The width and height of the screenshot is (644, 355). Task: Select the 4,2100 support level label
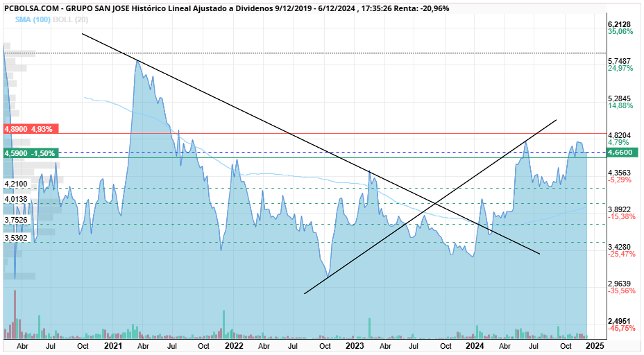click(x=16, y=184)
